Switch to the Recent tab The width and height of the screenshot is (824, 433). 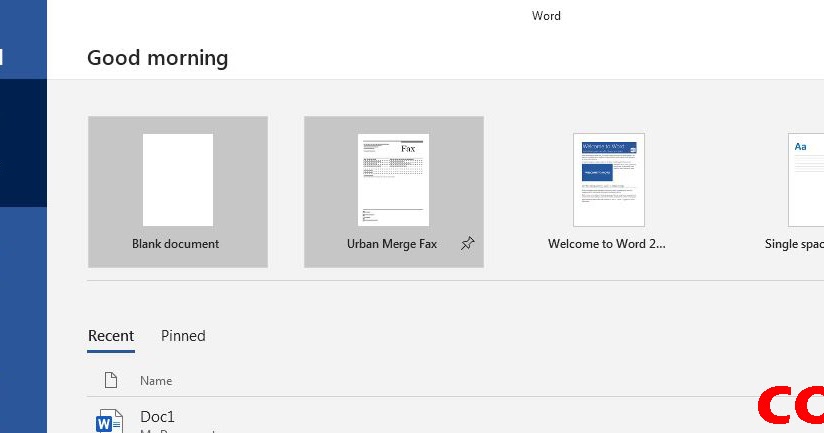(111, 336)
